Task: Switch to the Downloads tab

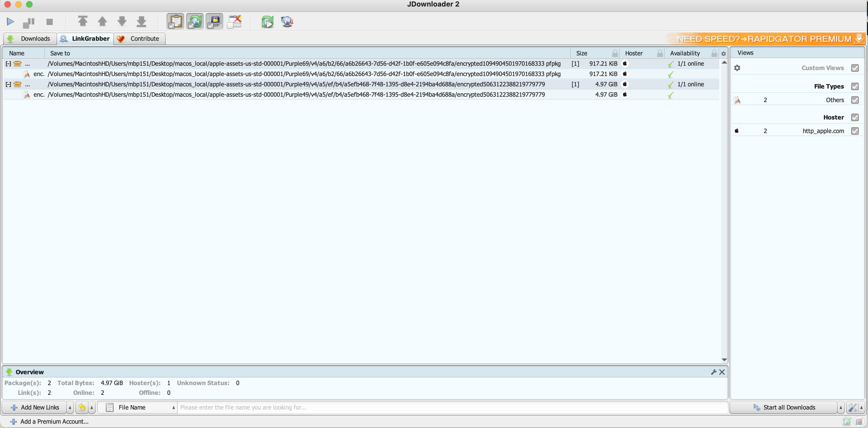Action: pos(30,39)
